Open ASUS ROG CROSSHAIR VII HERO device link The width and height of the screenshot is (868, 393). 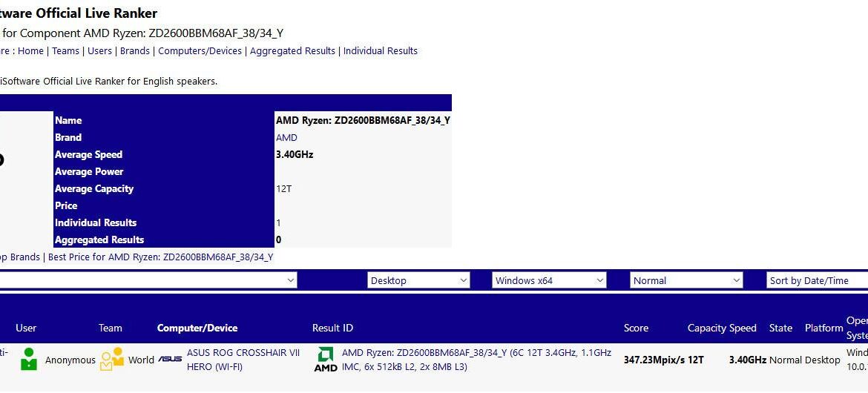(x=243, y=360)
